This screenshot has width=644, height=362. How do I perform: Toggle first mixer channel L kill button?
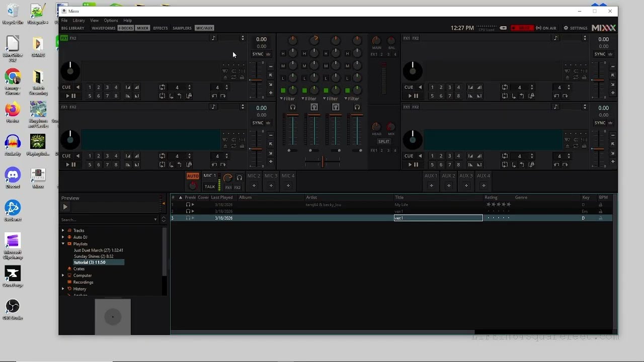283,78
